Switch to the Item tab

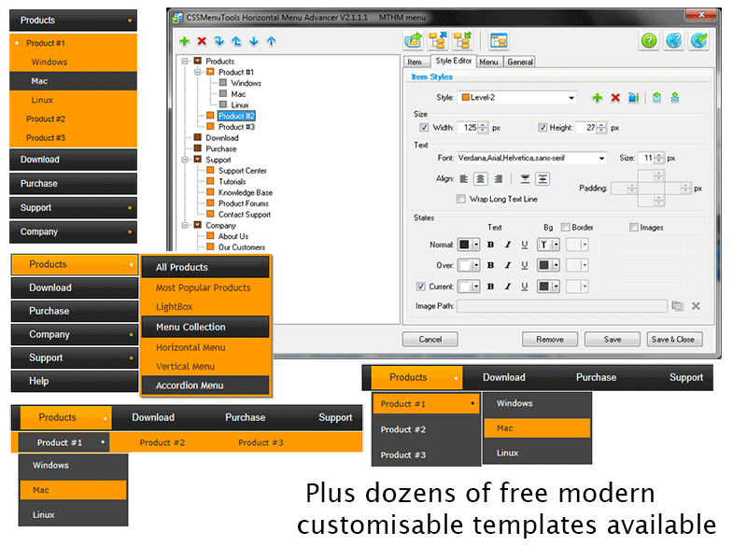click(x=415, y=62)
